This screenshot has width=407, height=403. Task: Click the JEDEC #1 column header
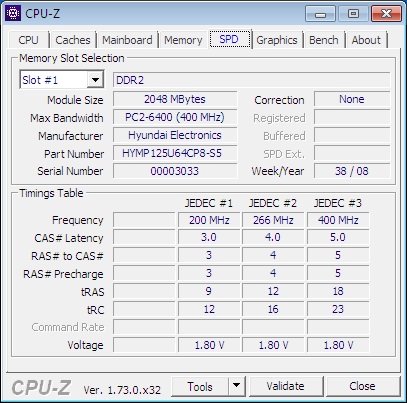(x=209, y=203)
